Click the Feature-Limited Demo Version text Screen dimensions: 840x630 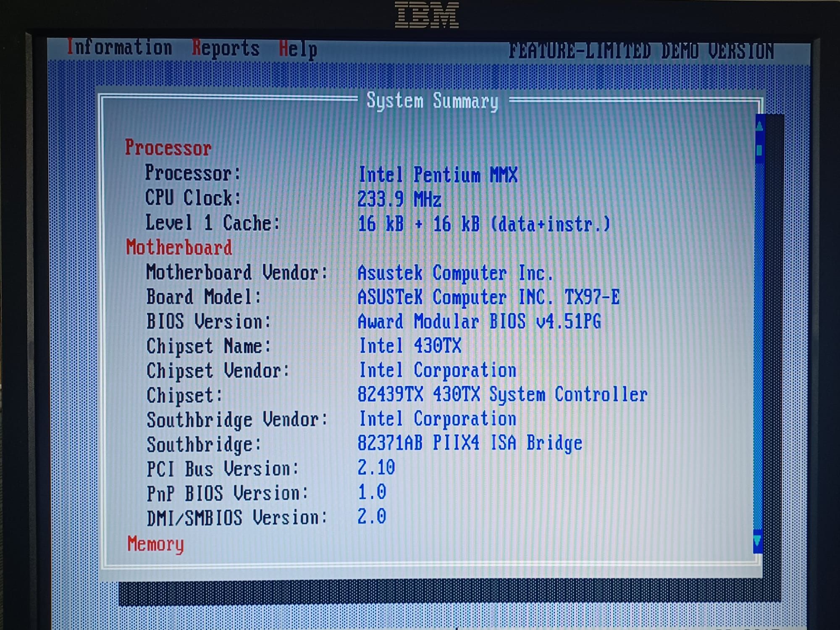(641, 51)
